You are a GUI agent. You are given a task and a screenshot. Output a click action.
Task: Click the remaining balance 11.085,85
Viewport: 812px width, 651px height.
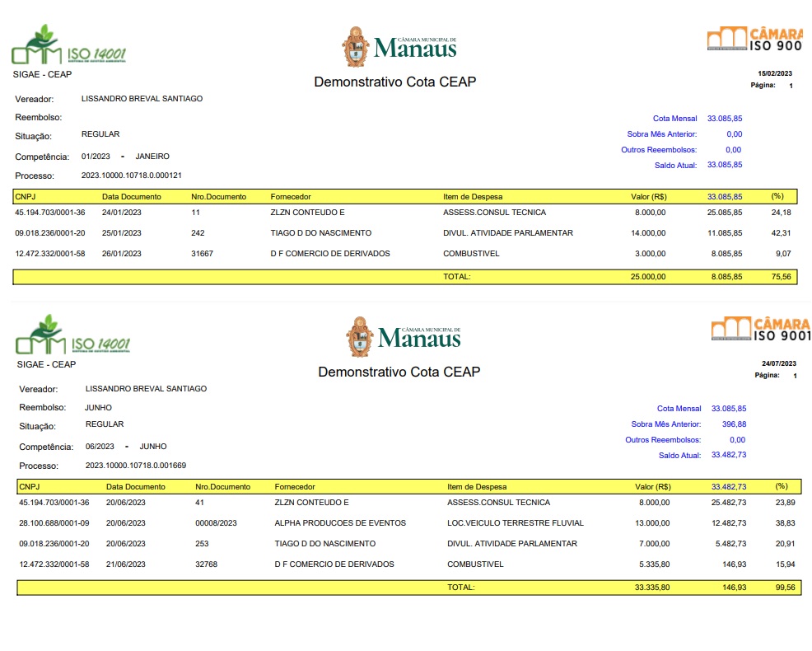(725, 233)
